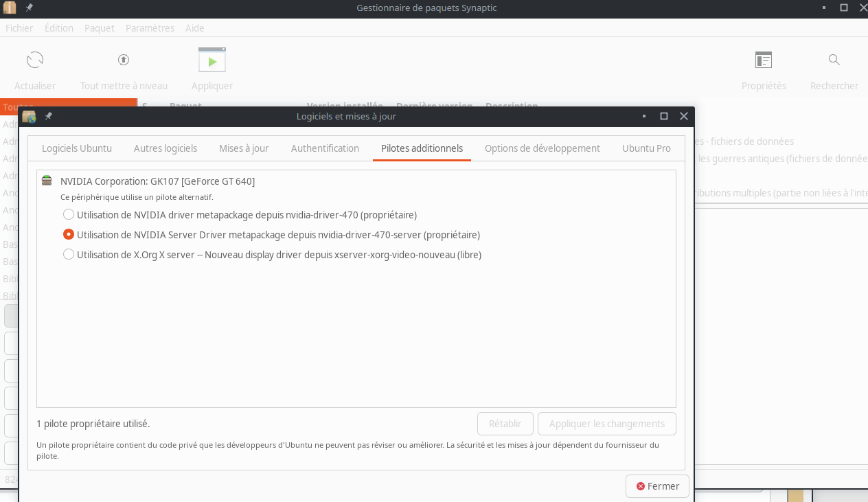Screen dimensions: 868x502
Task: Switch to the Logiciels Ubuntu tab
Action: [x=77, y=148]
